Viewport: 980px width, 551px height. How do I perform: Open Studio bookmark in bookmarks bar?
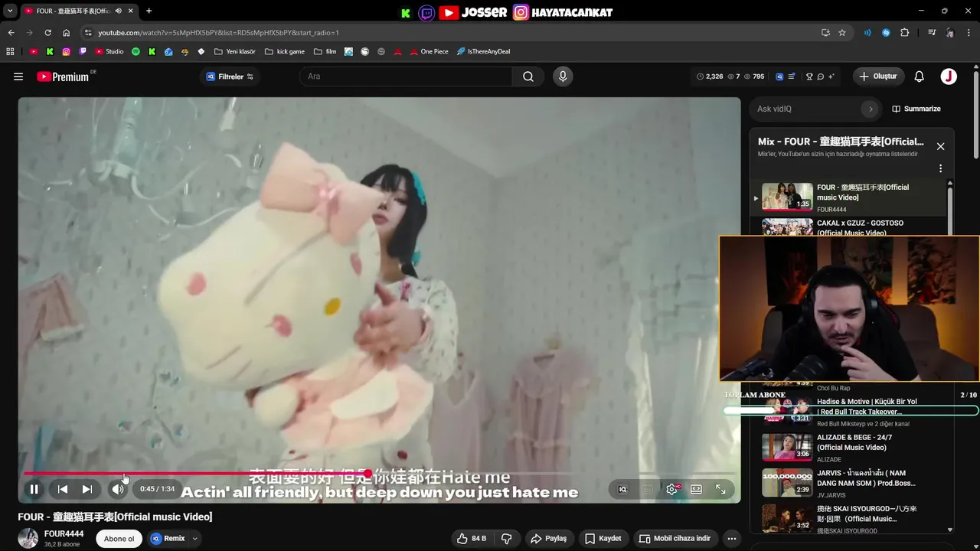coord(109,51)
